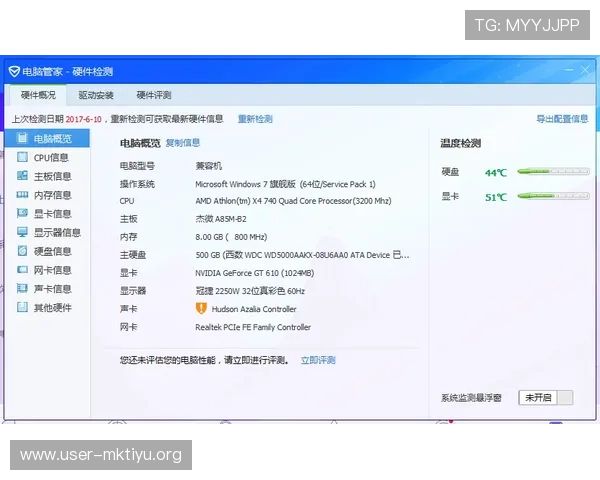The height and width of the screenshot is (480, 600).
Task: Minimize the 硬件检测 window
Action: (569, 70)
